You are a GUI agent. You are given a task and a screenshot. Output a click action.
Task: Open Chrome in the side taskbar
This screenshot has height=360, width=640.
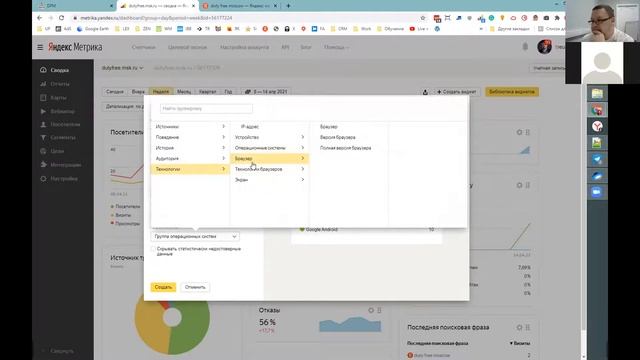pos(597,110)
